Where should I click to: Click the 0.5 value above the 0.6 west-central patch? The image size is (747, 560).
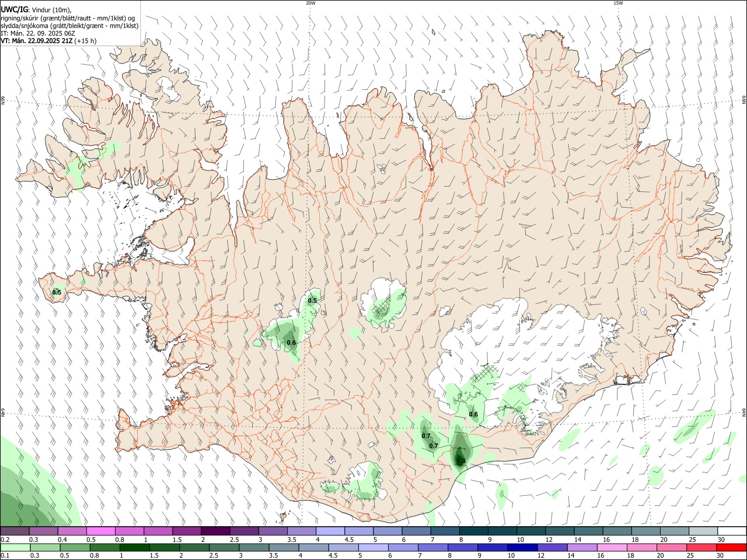click(x=312, y=300)
